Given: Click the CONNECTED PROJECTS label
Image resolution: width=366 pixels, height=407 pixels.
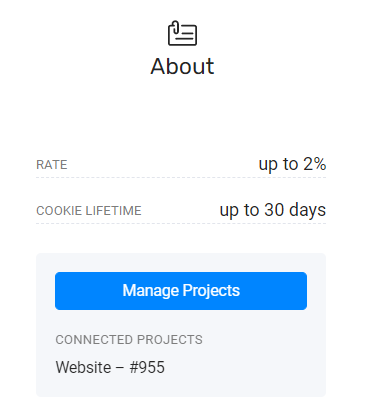Looking at the screenshot, I should tap(129, 340).
